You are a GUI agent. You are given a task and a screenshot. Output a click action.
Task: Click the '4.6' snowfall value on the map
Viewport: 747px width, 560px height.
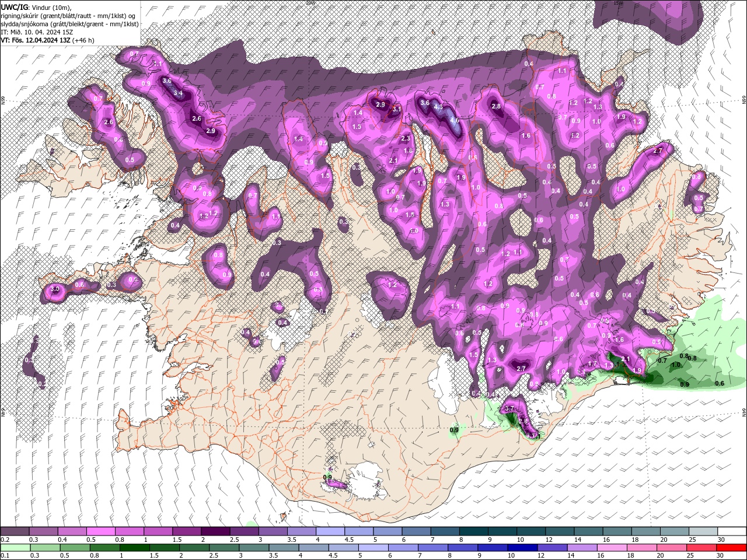pos(454,120)
